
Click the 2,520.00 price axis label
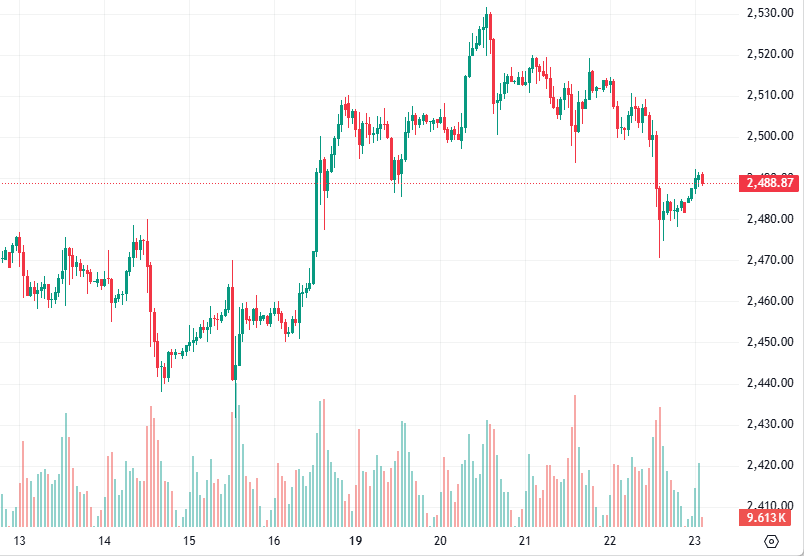click(770, 54)
